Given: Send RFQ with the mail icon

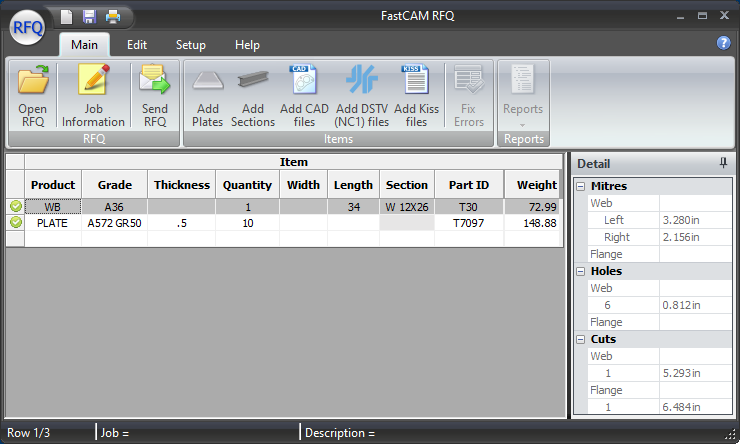Looking at the screenshot, I should (x=155, y=96).
